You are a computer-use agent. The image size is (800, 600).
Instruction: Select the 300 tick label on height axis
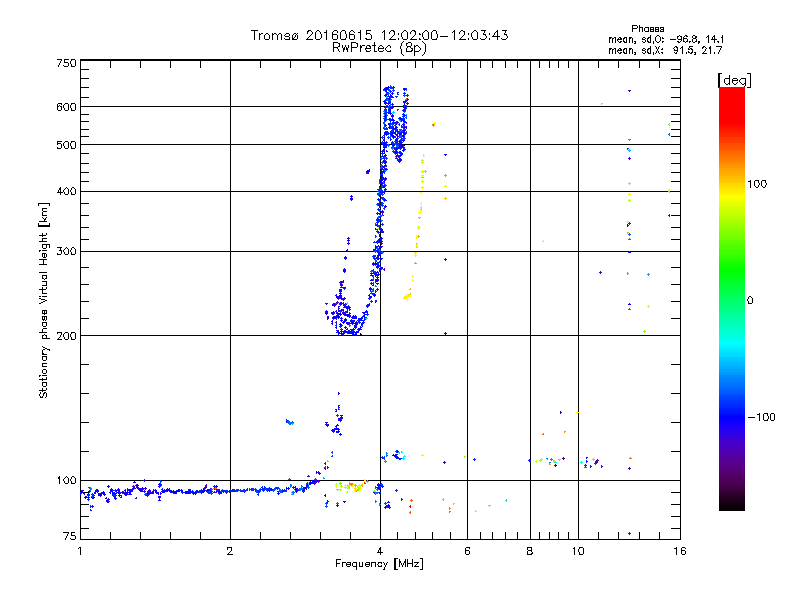(x=66, y=252)
